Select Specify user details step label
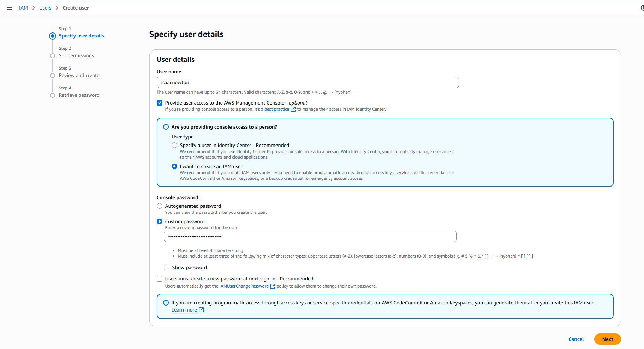 tap(81, 36)
